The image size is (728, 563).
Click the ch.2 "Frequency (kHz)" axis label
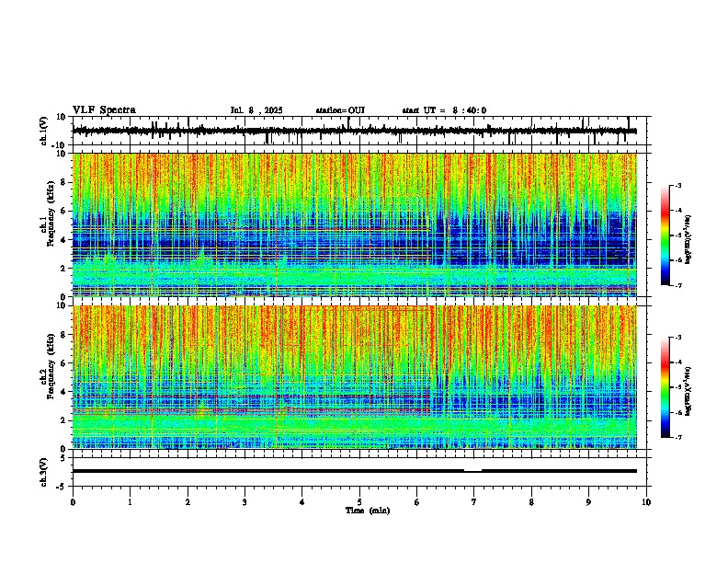coord(51,366)
